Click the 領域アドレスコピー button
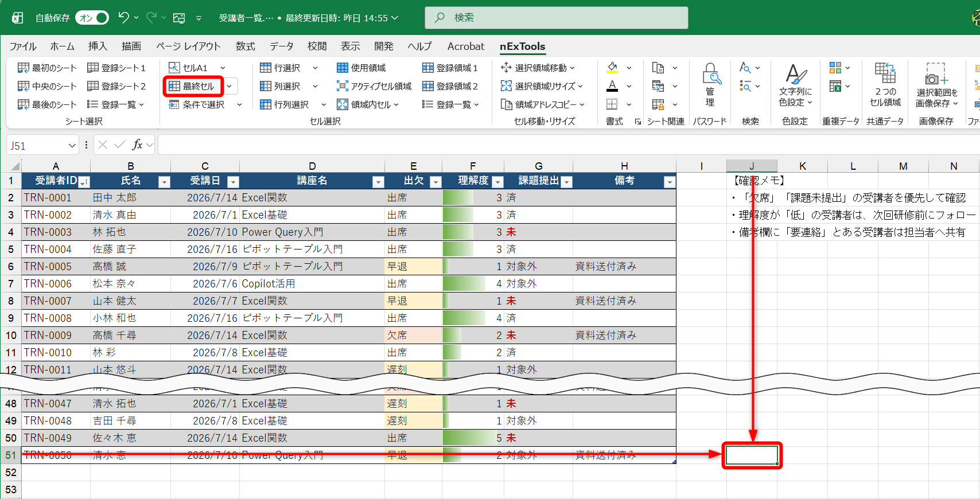 (x=542, y=104)
